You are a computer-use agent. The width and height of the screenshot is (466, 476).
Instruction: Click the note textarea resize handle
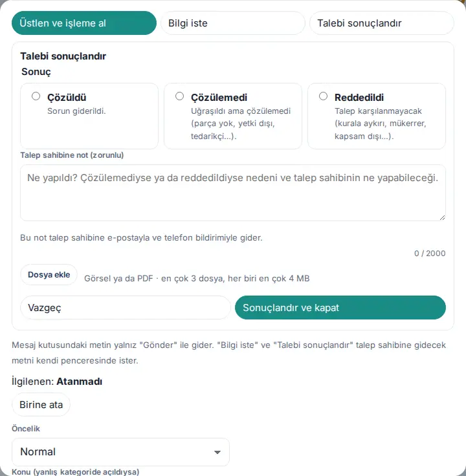[442, 218]
